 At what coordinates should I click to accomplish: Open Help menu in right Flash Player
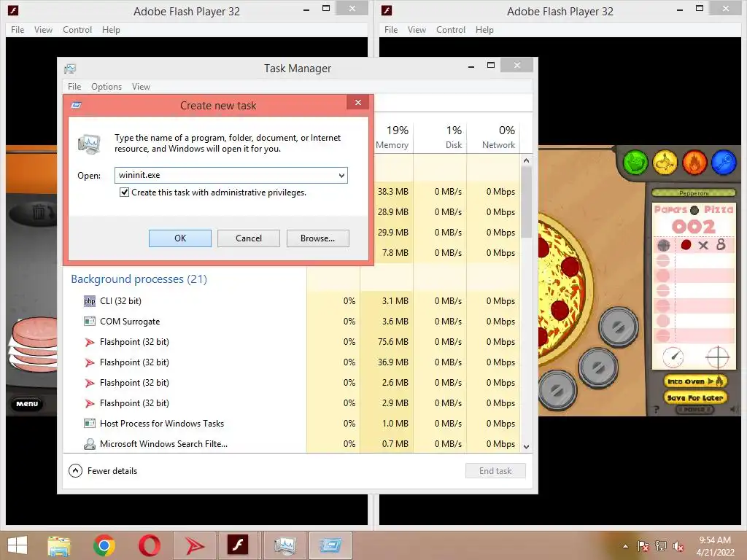pyautogui.click(x=484, y=29)
